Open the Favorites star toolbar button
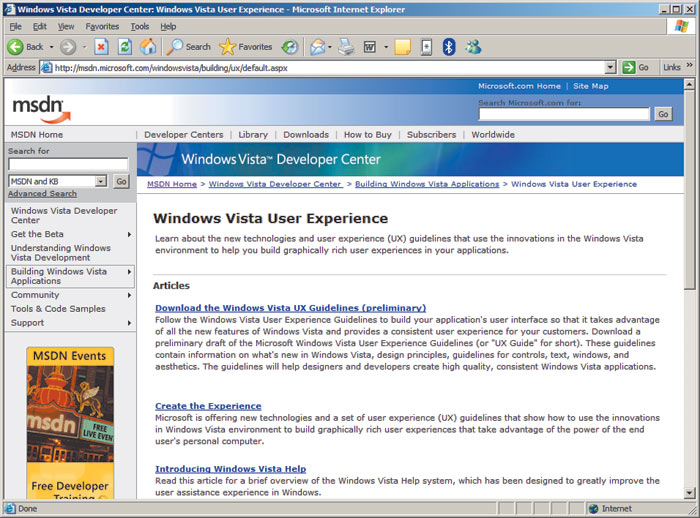Image resolution: width=700 pixels, height=518 pixels. point(246,47)
